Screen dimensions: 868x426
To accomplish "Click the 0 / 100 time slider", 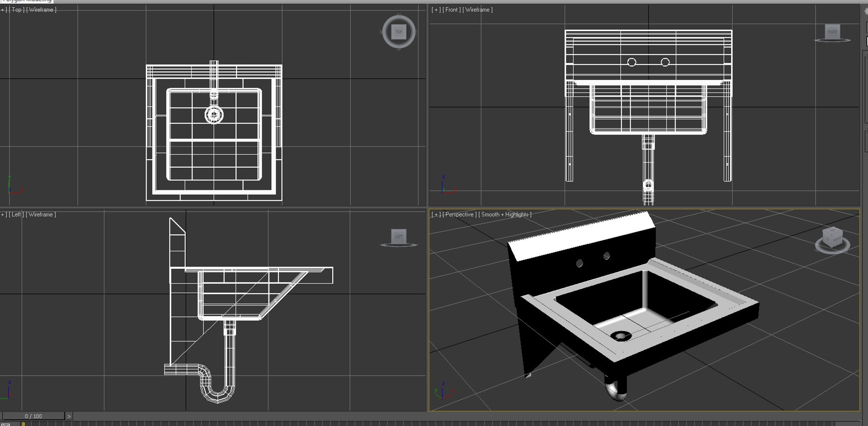I will pyautogui.click(x=33, y=416).
